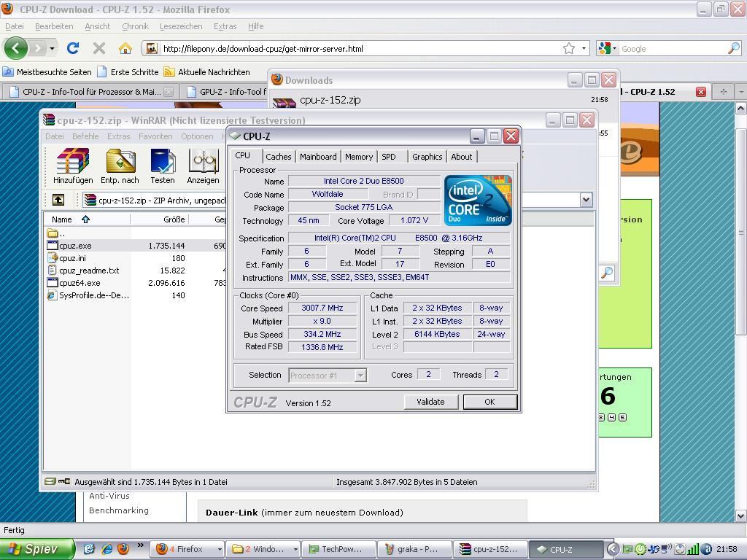Click the magnifier icon on web page
Image resolution: width=747 pixels, height=560 pixels.
click(607, 273)
